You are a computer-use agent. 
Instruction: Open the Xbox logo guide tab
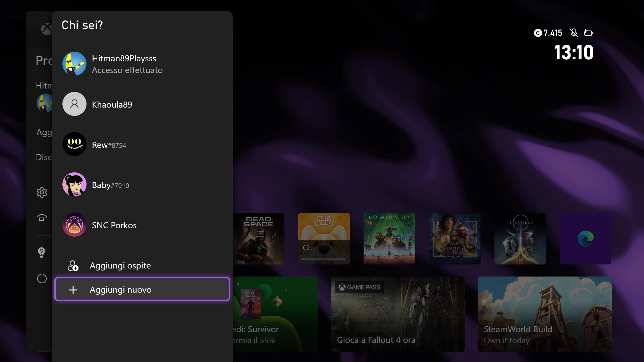(x=46, y=29)
